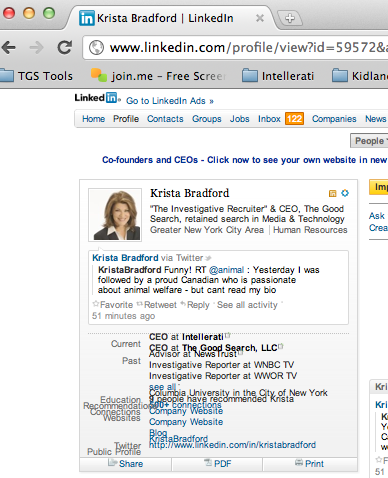Click See all activity link

pyautogui.click(x=247, y=305)
